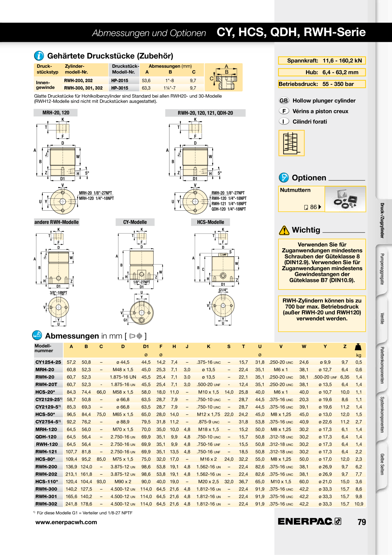Click the I language badge
The image size is (392, 555).
click(x=284, y=122)
